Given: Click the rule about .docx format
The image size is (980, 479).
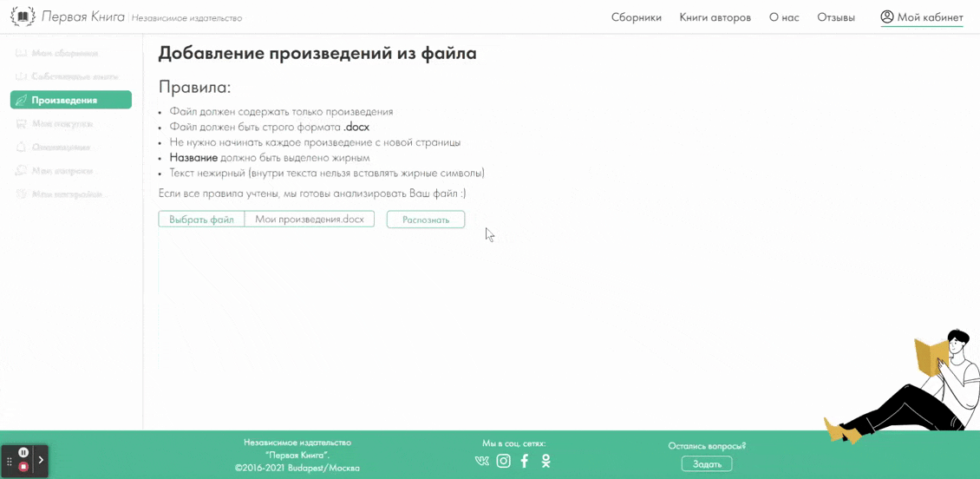Looking at the screenshot, I should pyautogui.click(x=270, y=128).
